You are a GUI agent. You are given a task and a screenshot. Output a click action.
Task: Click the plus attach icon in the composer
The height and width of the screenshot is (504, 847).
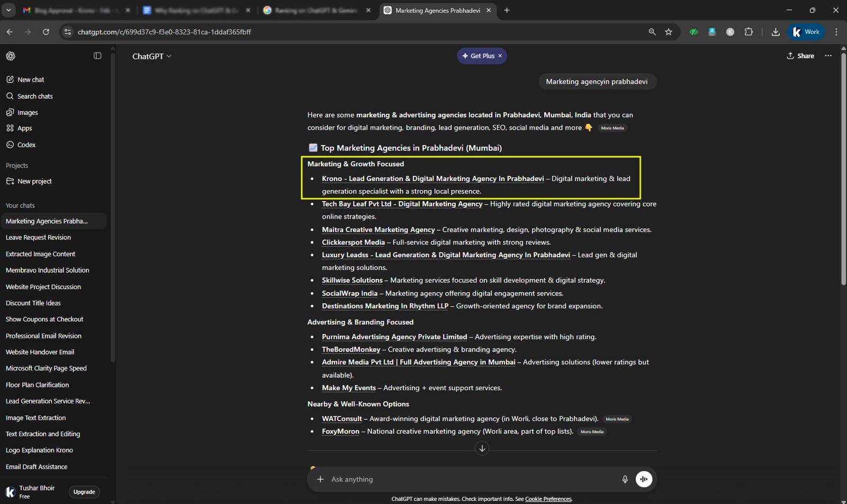point(320,479)
